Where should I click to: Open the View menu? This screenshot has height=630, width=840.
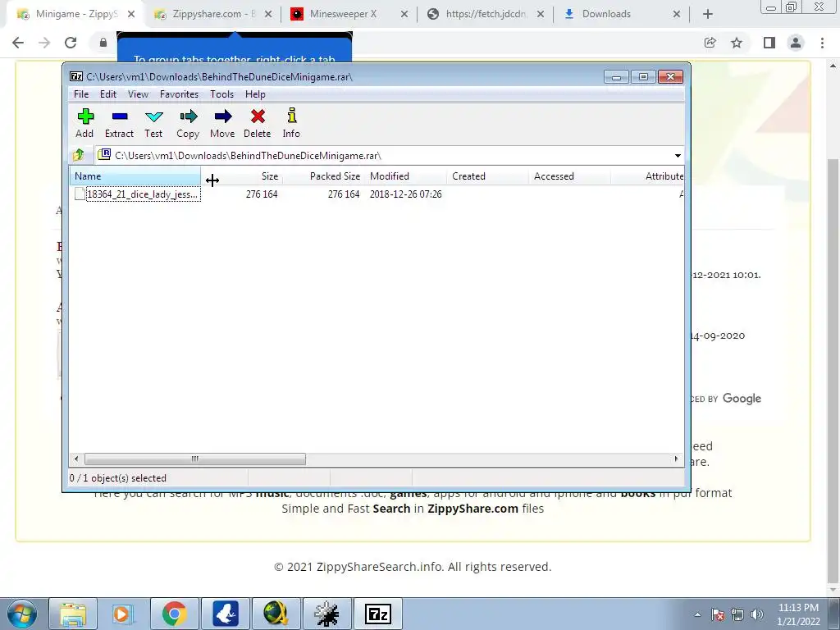(138, 94)
